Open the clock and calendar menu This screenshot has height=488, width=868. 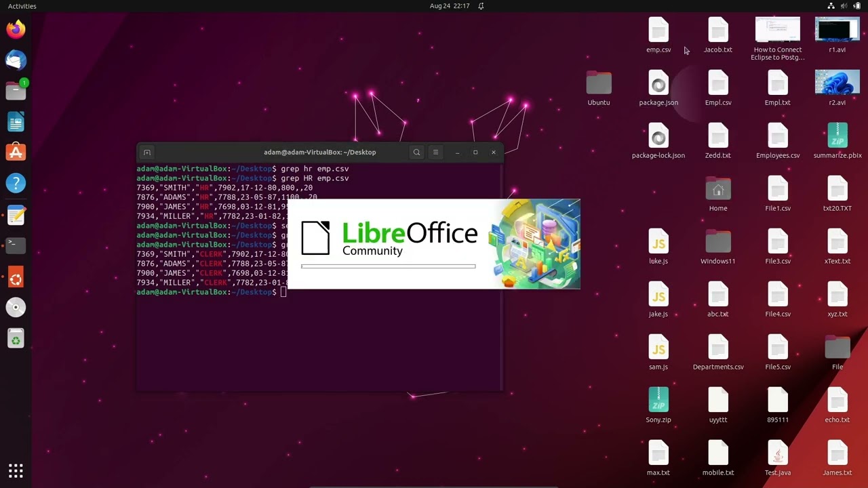[x=450, y=6]
